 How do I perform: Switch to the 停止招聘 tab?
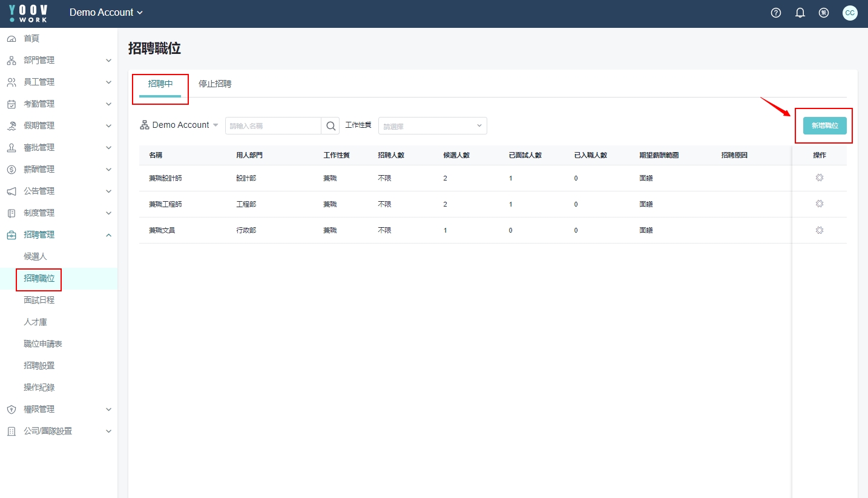215,84
